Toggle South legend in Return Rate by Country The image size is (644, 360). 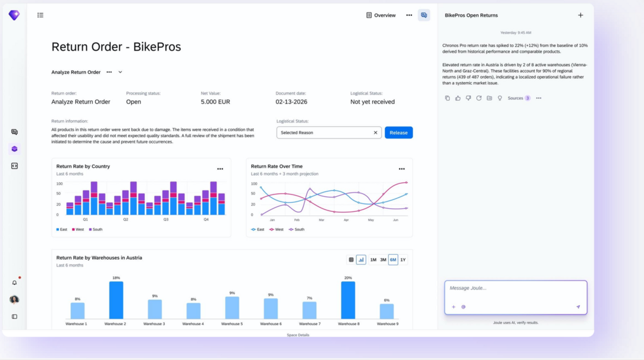click(x=96, y=229)
